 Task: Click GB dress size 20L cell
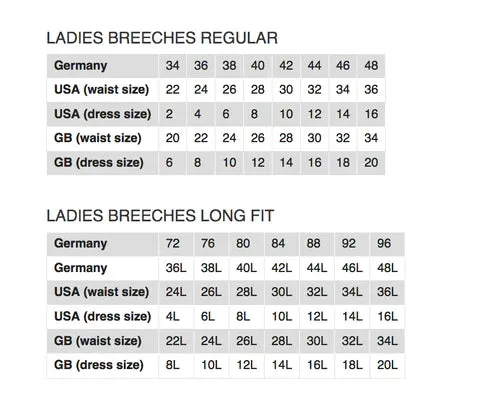(387, 365)
